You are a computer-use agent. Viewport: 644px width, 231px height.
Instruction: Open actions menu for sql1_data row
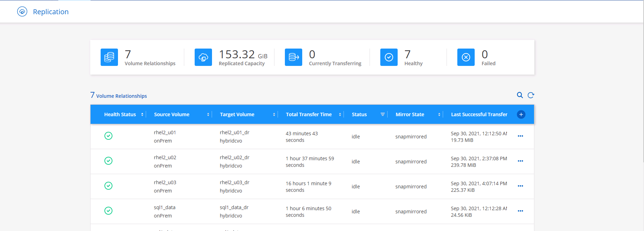[520, 211]
